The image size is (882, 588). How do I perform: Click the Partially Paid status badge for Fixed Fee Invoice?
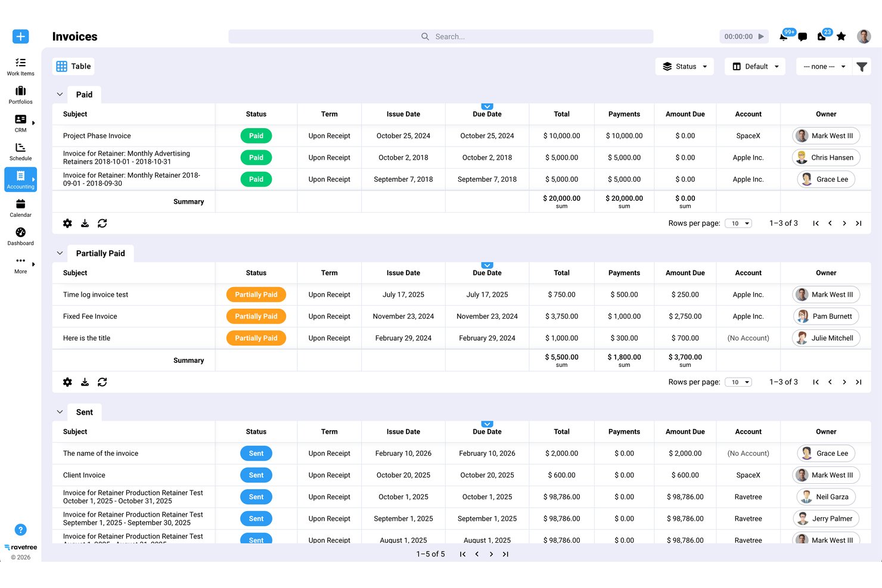(x=256, y=316)
